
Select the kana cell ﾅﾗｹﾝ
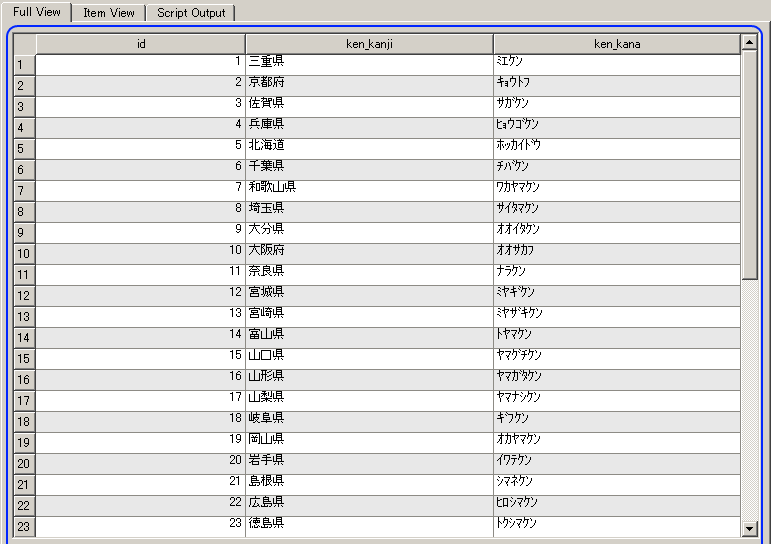point(617,275)
